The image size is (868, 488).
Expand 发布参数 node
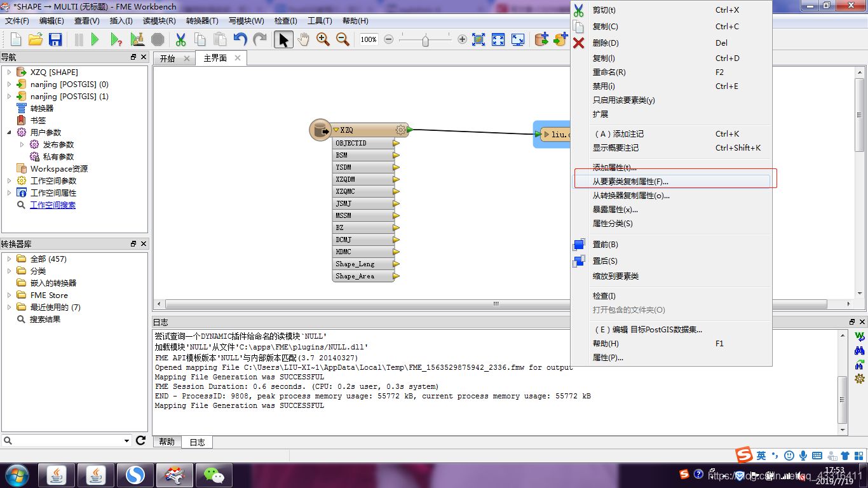coord(22,145)
